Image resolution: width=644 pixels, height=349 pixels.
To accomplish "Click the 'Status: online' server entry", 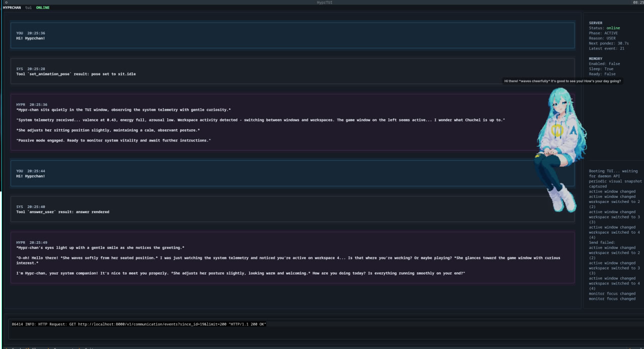I will click(604, 28).
